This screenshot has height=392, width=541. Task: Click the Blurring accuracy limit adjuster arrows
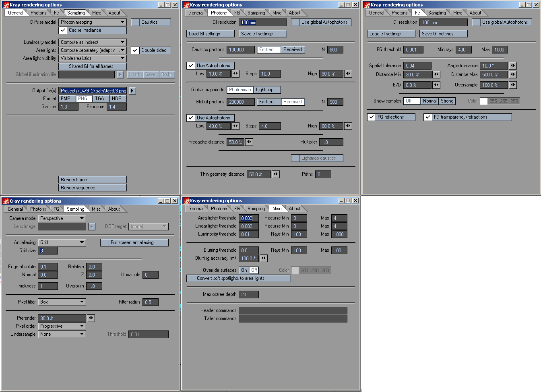(x=264, y=258)
